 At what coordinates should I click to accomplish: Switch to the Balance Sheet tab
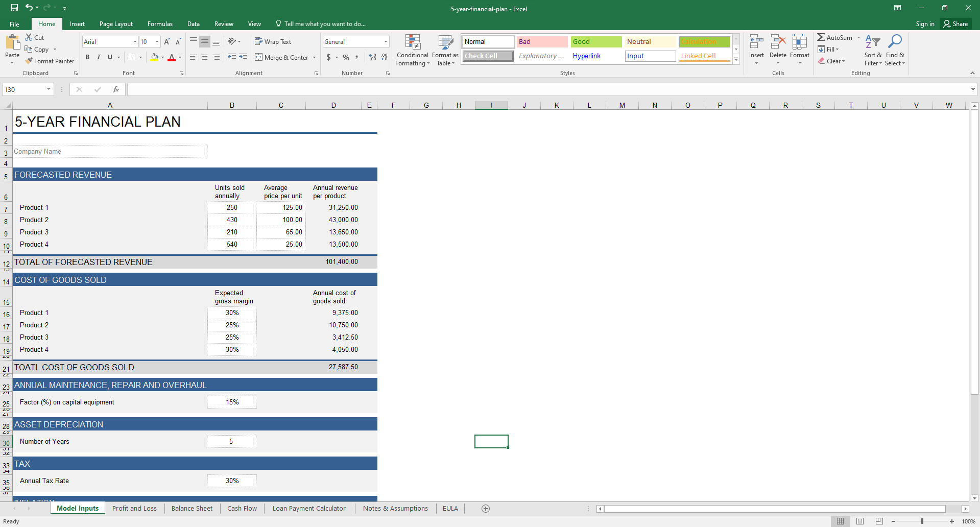[192, 508]
